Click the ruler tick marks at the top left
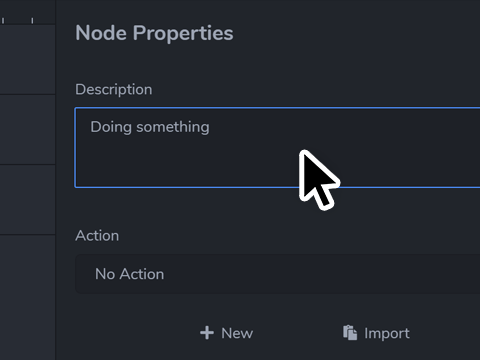The height and width of the screenshot is (360, 480). point(18,21)
